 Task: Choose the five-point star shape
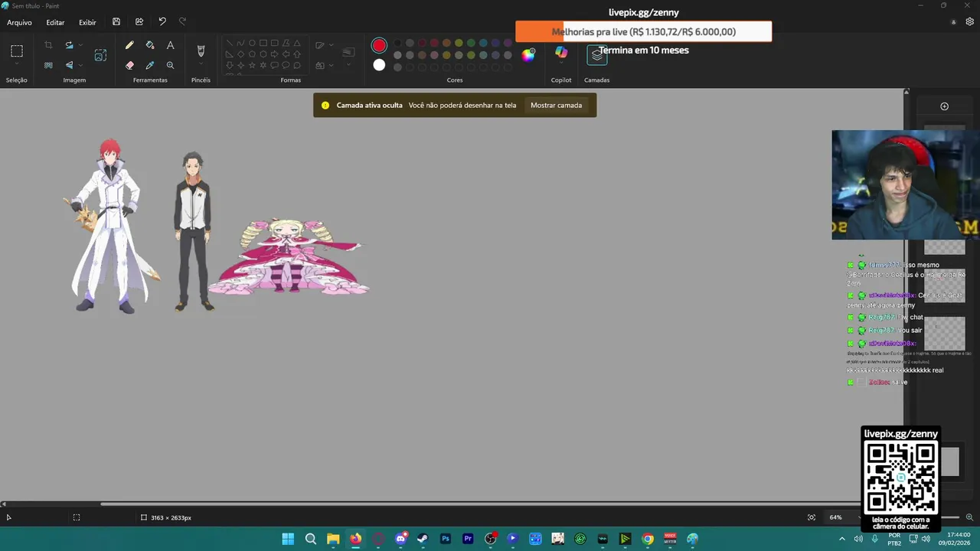coord(252,66)
